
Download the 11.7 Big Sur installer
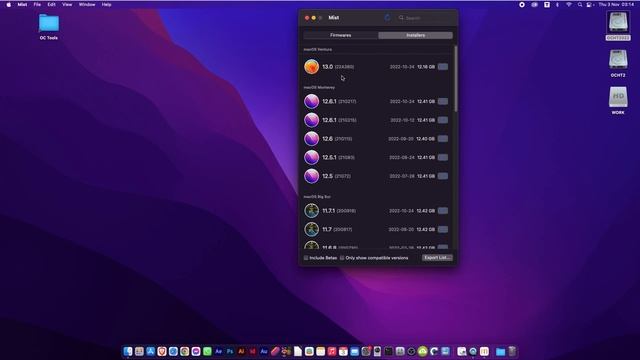(443, 229)
